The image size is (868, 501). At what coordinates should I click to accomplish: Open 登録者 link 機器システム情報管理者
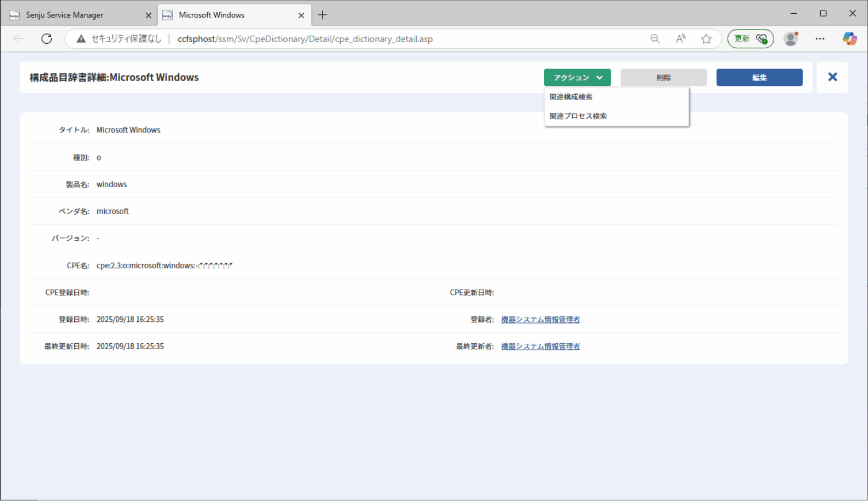(x=540, y=320)
